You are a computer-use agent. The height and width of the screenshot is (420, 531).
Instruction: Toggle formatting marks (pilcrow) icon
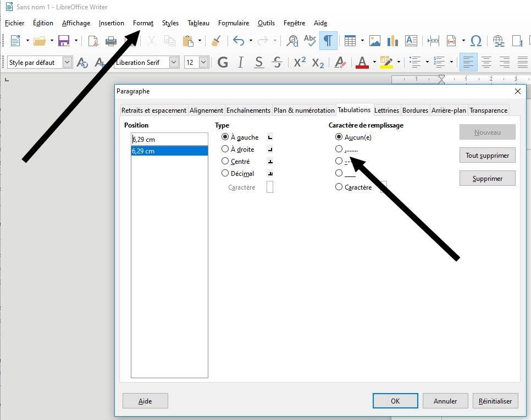tap(328, 41)
